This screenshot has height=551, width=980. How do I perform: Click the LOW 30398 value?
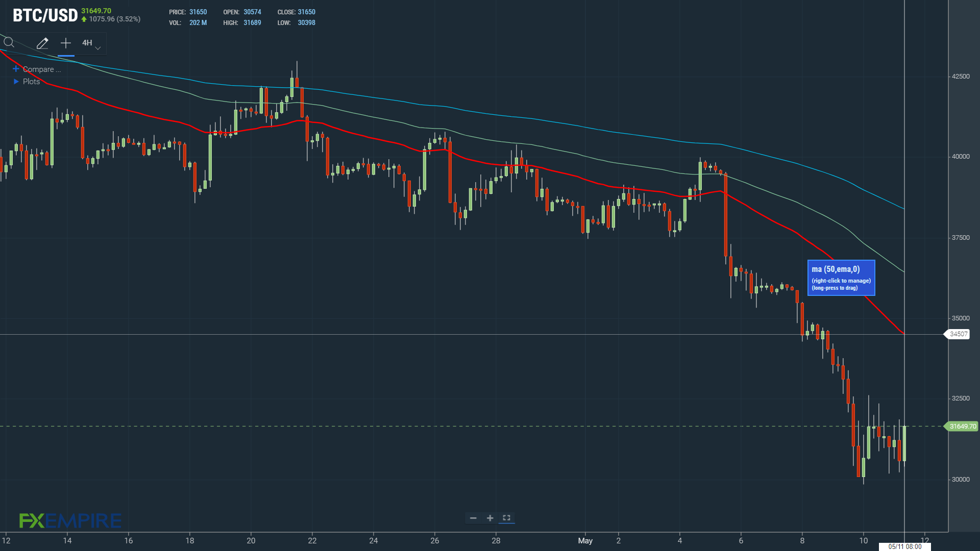306,22
